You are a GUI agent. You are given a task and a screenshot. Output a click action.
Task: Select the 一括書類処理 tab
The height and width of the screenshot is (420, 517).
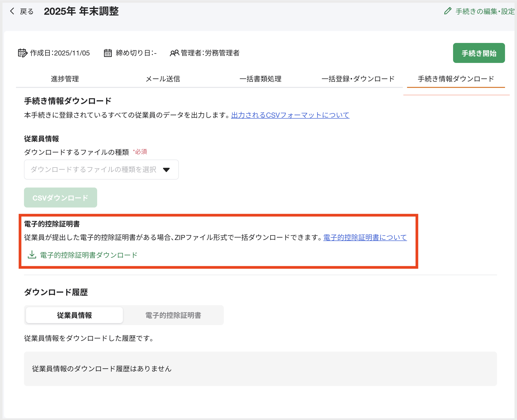click(x=261, y=79)
